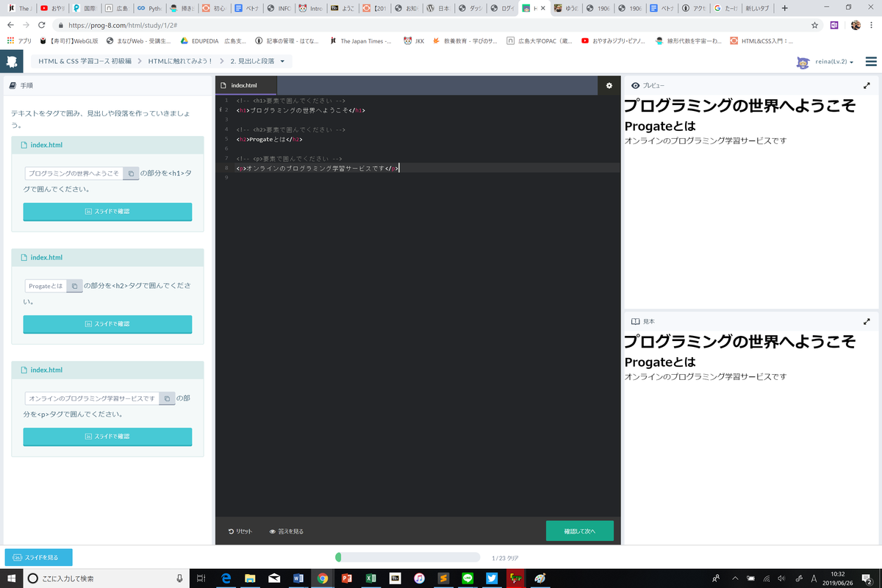
Task: Expand the プレビュー panel
Action: point(867,85)
